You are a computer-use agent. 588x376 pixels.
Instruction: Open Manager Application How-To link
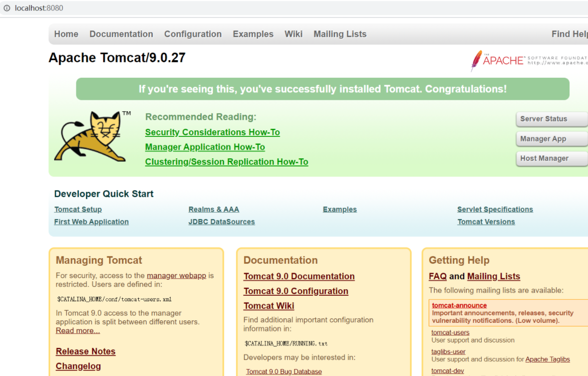click(x=205, y=147)
